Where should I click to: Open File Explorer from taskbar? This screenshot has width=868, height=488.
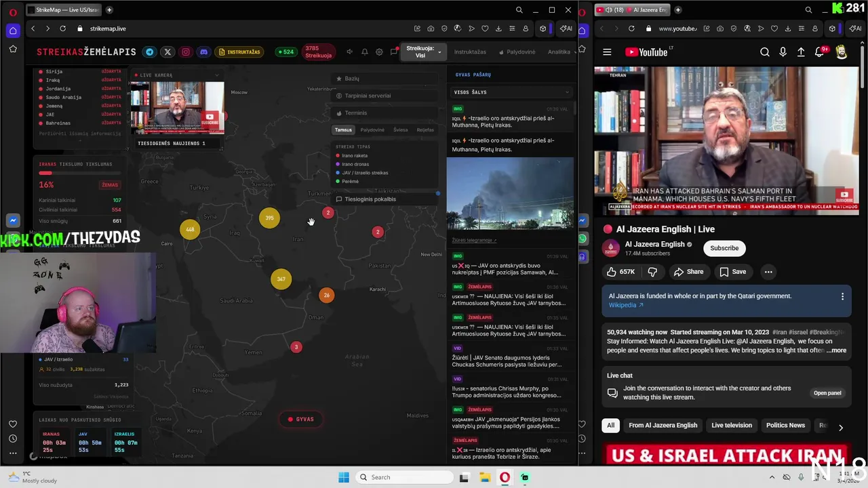click(x=485, y=477)
